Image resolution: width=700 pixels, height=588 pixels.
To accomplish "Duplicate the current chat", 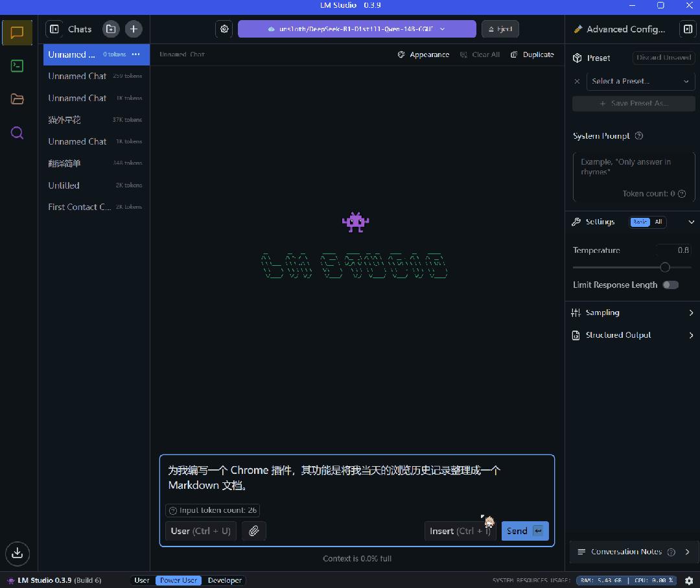I will point(532,54).
